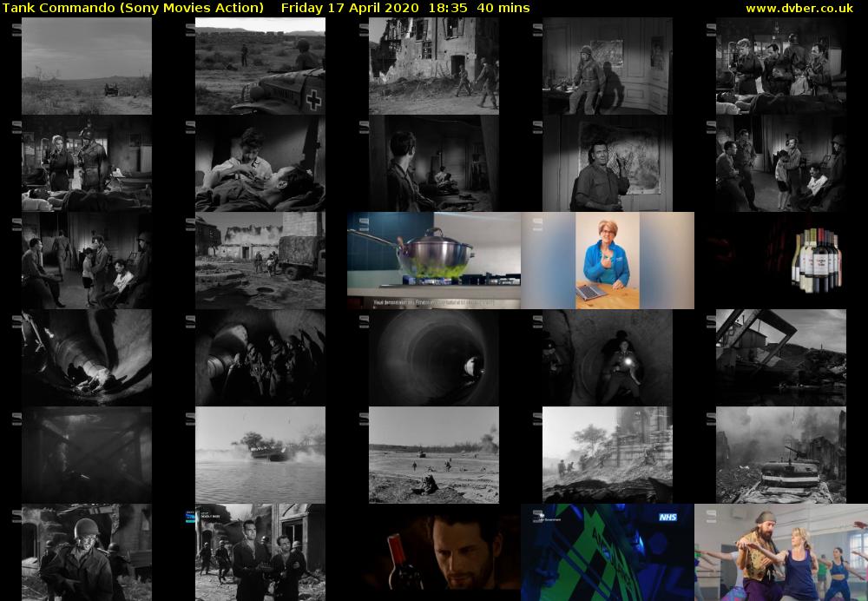The image size is (868, 601).
Task: Select thumbnail of soldiers climbing hillside near smoke
Action: pyautogui.click(x=608, y=455)
